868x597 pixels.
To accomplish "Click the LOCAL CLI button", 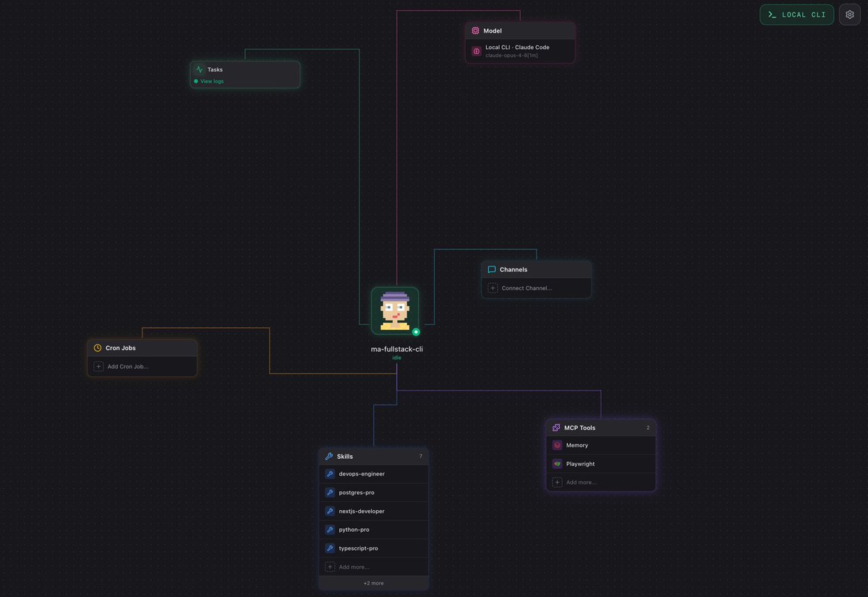I will click(796, 14).
